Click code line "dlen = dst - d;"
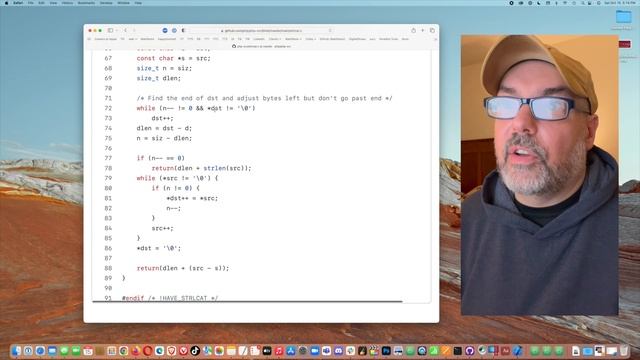 [164, 128]
